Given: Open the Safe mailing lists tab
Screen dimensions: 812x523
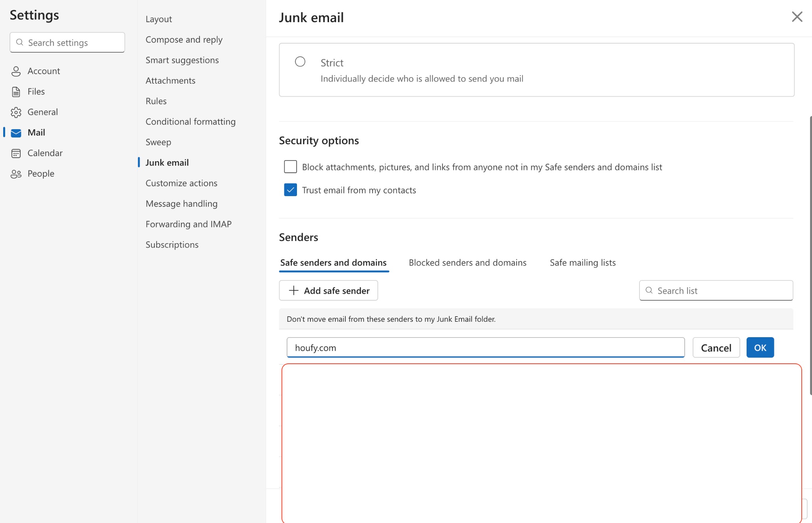Looking at the screenshot, I should point(582,262).
